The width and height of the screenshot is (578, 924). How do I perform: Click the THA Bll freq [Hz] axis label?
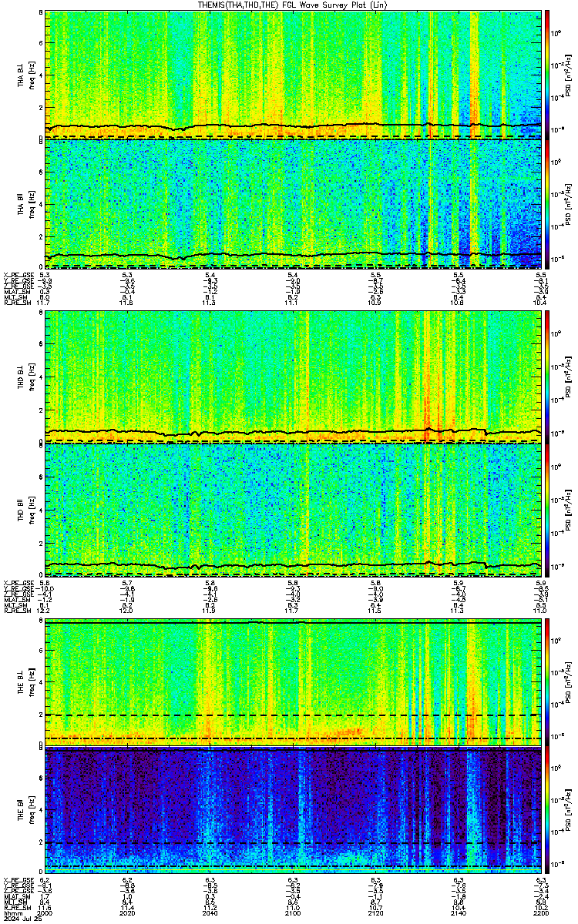click(x=31, y=203)
